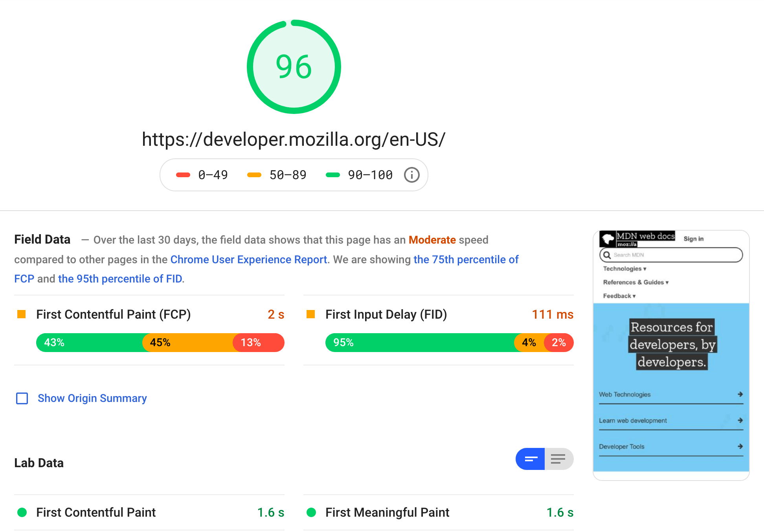Click the info icon next to score range
This screenshot has width=764, height=532.
click(413, 174)
